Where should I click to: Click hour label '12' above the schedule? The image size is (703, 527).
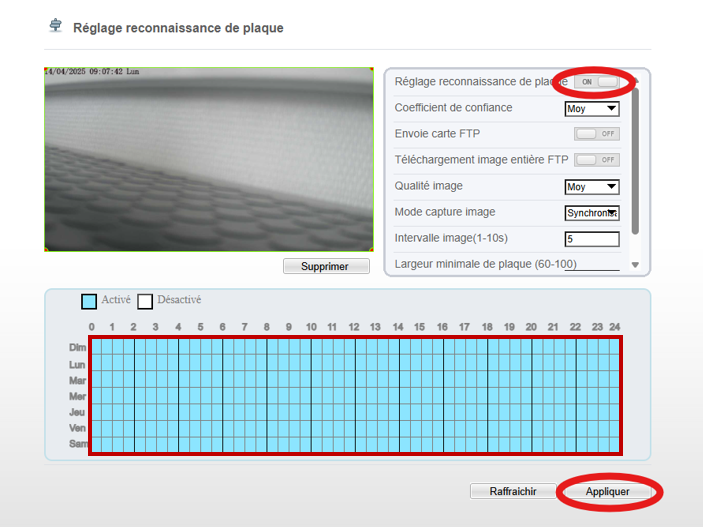point(354,327)
